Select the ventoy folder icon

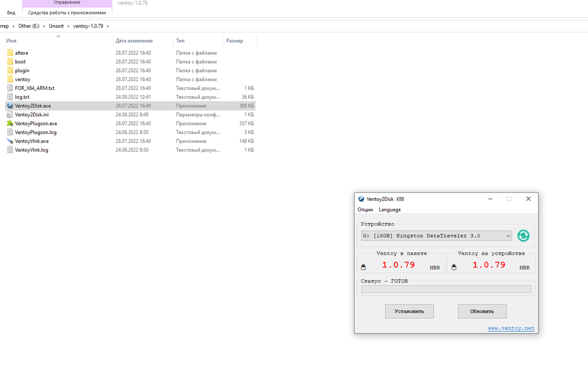click(x=10, y=79)
